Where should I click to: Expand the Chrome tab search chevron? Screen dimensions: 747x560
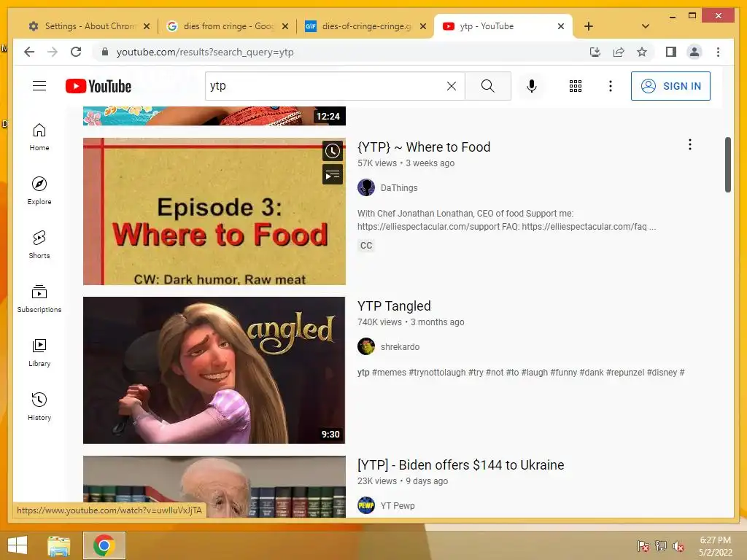pos(646,26)
